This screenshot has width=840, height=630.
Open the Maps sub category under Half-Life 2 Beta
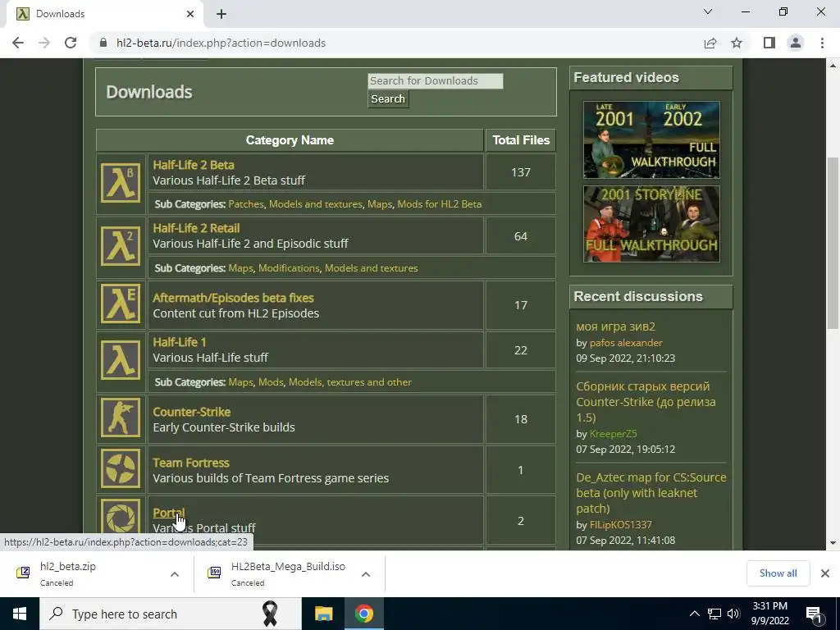[379, 204]
